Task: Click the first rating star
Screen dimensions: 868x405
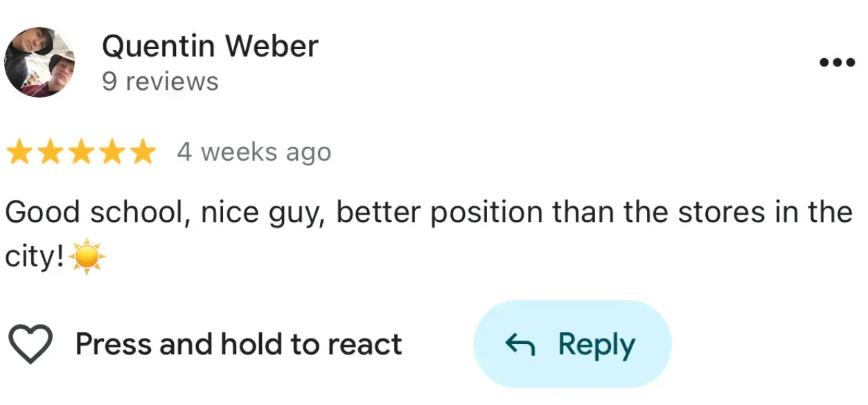Action: coord(19,152)
